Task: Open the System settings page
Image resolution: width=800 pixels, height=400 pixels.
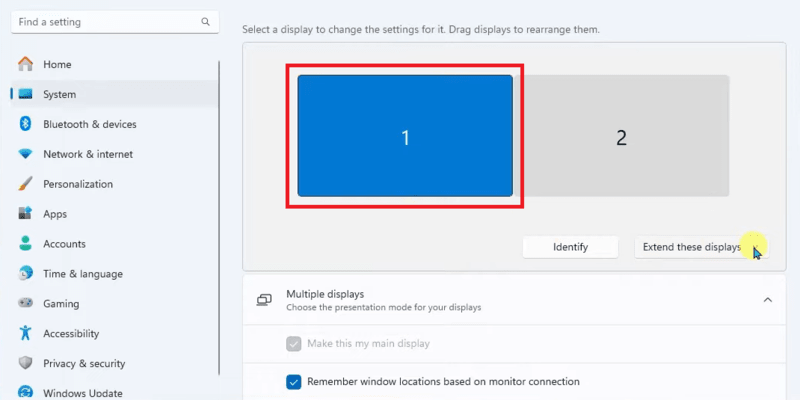Action: pos(60,94)
